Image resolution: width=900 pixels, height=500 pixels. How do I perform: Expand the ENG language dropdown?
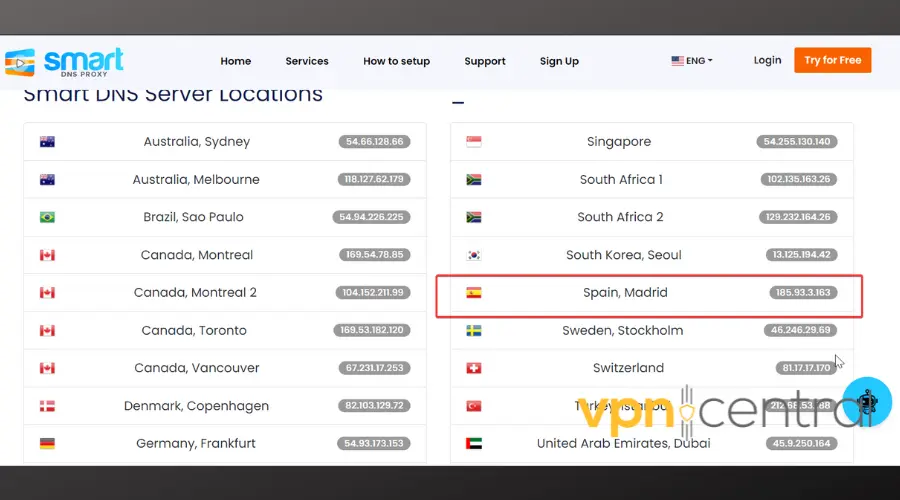point(692,60)
